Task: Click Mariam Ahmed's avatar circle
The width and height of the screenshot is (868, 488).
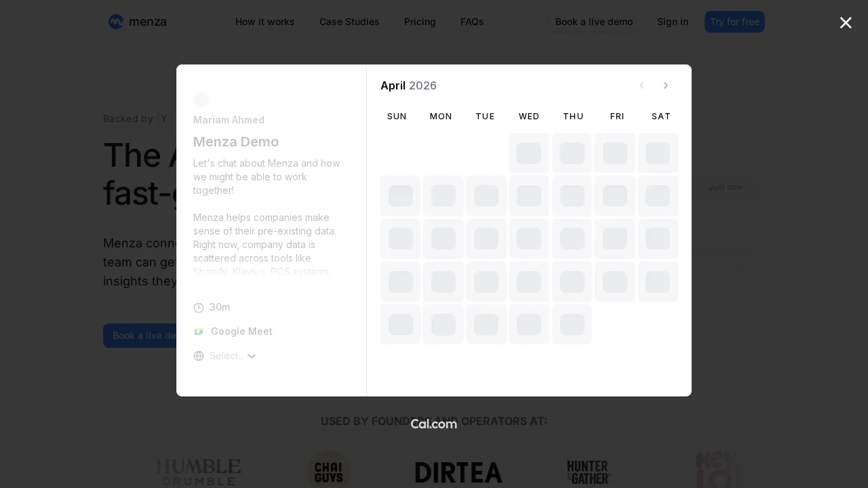Action: [x=201, y=100]
